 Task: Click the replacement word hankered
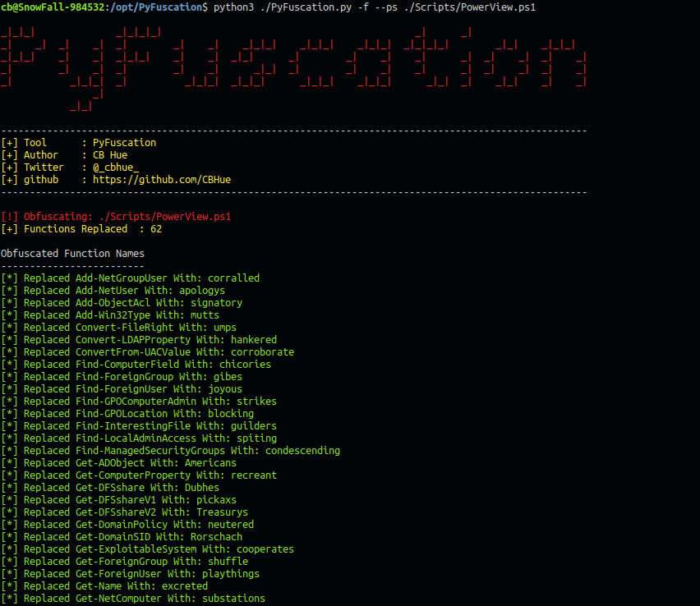pos(254,340)
